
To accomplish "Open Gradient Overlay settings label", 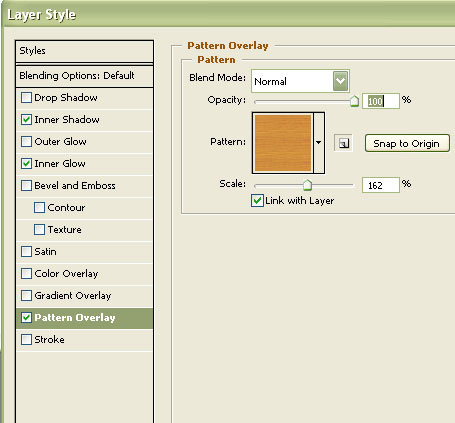I will [73, 296].
